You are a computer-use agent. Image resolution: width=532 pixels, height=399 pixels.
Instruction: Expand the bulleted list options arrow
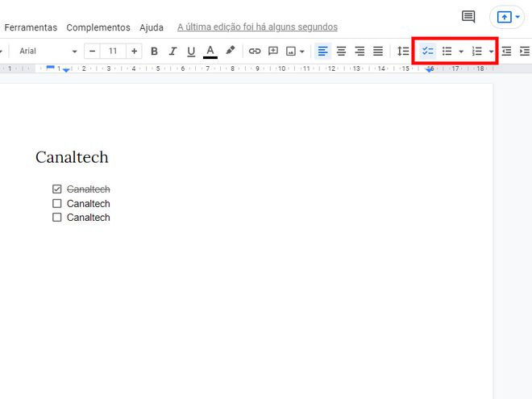461,52
